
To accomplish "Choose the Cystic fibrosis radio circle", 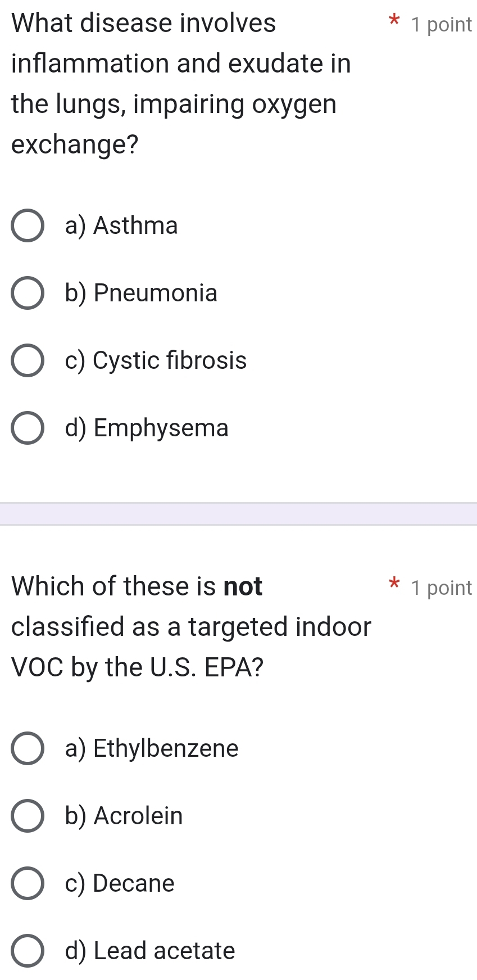I will [27, 361].
